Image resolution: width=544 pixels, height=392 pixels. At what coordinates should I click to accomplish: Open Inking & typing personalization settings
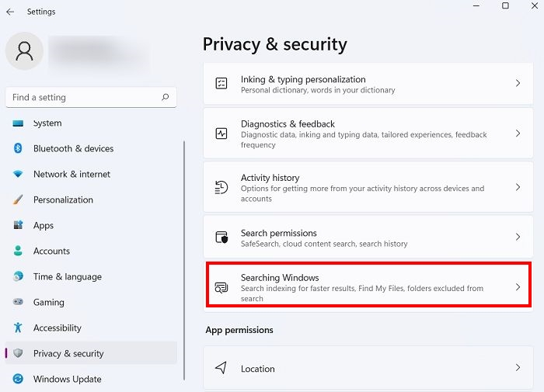point(368,84)
